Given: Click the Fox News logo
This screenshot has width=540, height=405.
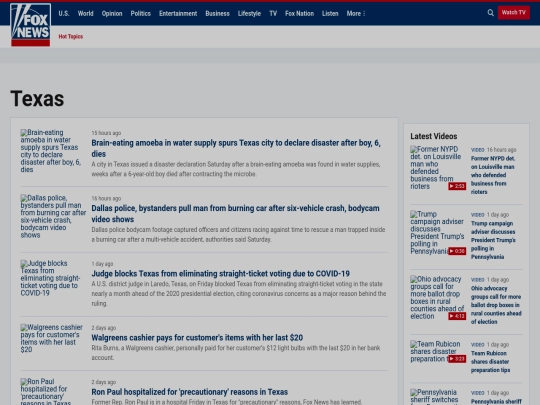Looking at the screenshot, I should pos(31,25).
